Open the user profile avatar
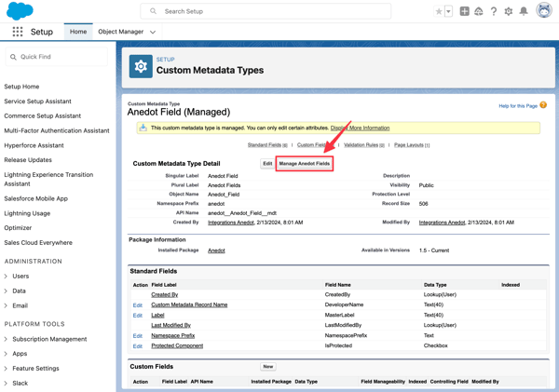The height and width of the screenshot is (392, 559). [x=544, y=10]
